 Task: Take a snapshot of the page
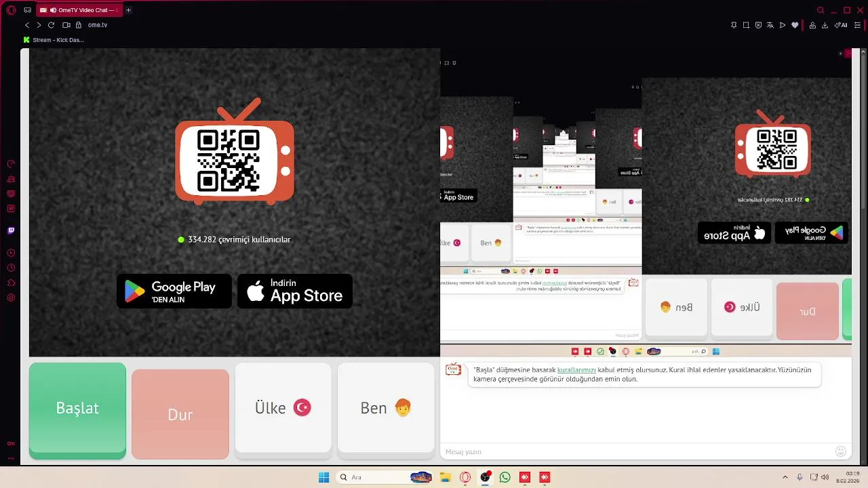[x=746, y=25]
